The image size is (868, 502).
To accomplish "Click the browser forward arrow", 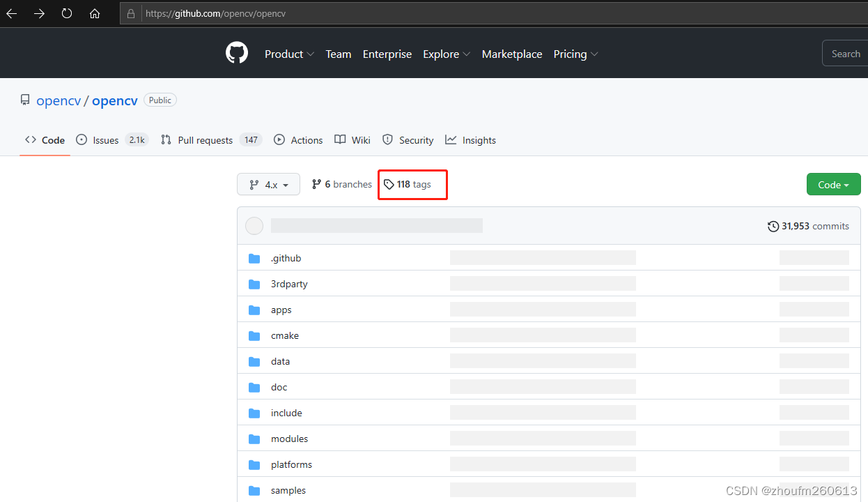I will pos(39,14).
